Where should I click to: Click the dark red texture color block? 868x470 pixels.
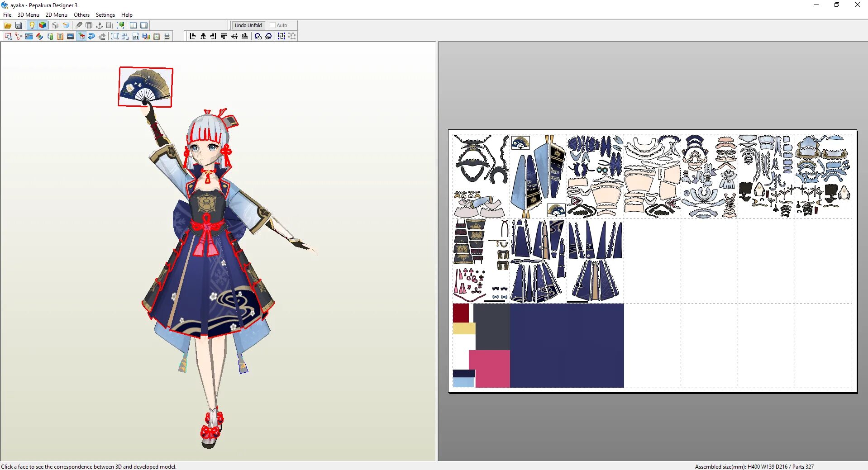point(461,313)
